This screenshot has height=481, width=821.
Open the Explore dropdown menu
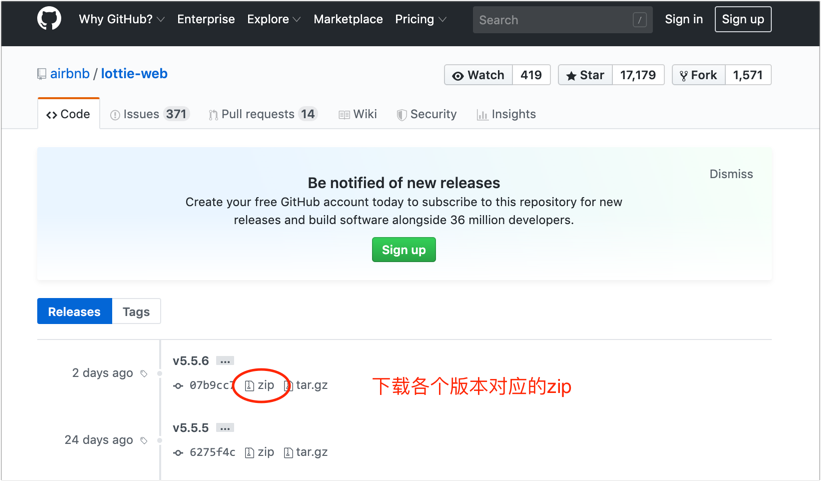[273, 19]
